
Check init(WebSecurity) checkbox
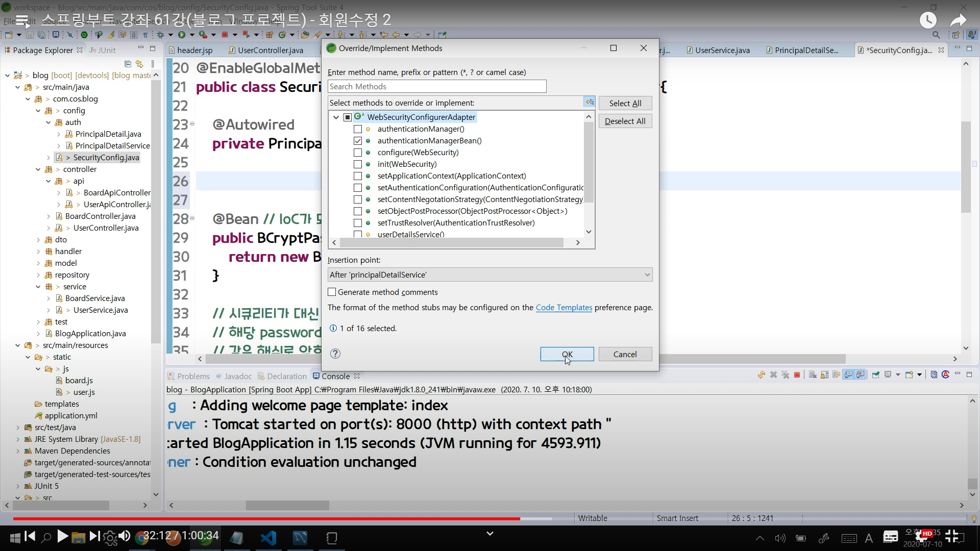(x=358, y=164)
